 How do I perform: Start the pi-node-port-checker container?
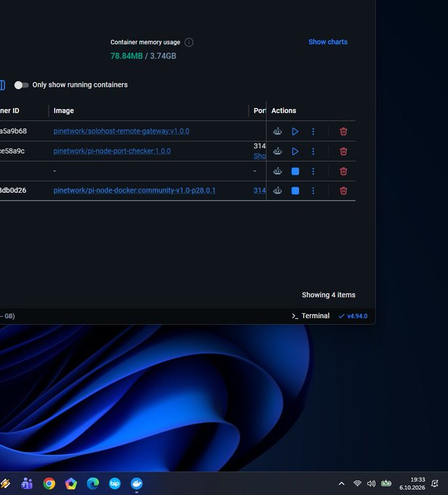click(295, 151)
